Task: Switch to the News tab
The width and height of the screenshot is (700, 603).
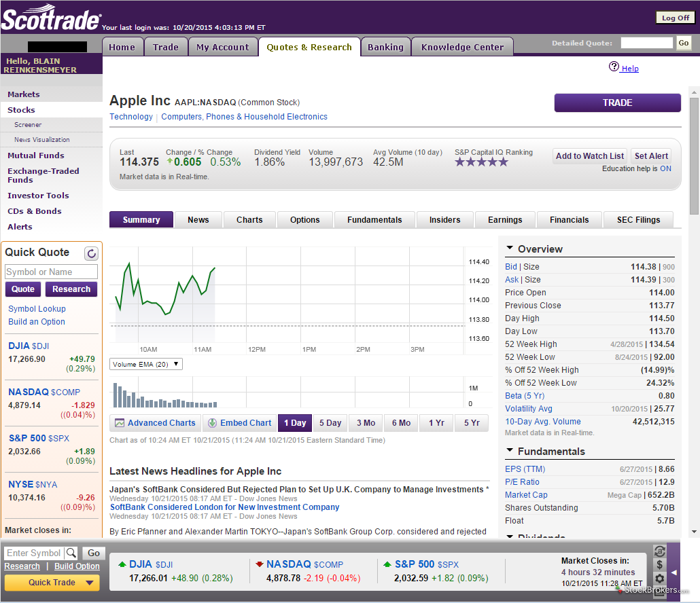Action: [x=198, y=220]
